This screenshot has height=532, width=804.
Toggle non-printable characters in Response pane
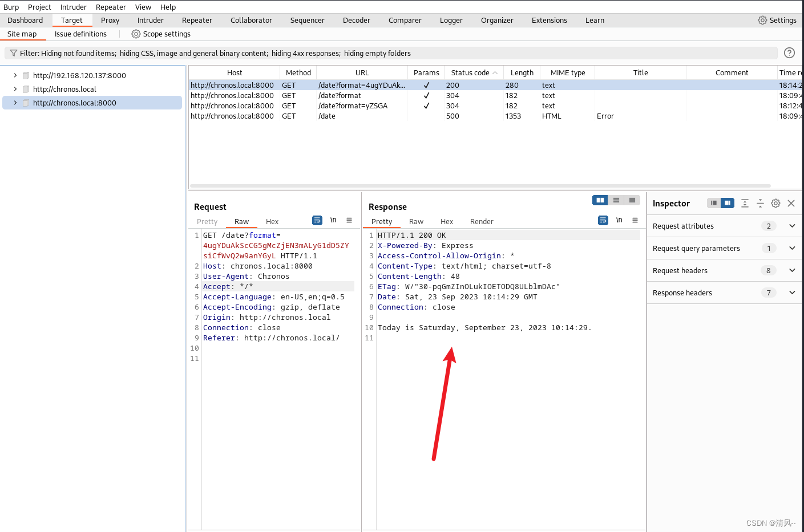click(619, 220)
